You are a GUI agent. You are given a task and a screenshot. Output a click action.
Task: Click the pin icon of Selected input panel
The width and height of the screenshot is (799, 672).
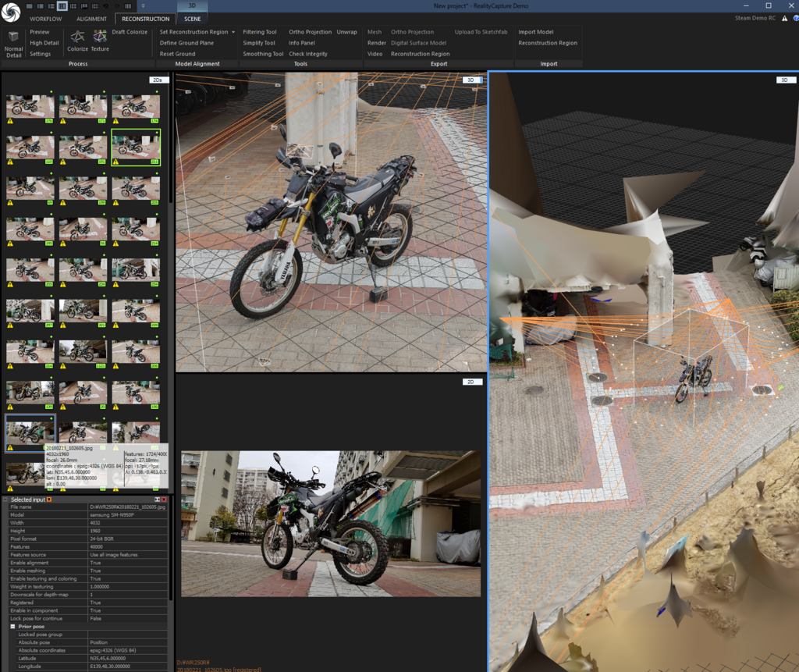157,500
